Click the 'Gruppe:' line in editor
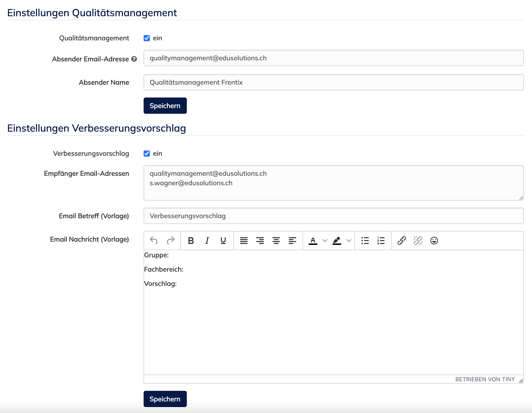532x413 pixels. pos(156,255)
